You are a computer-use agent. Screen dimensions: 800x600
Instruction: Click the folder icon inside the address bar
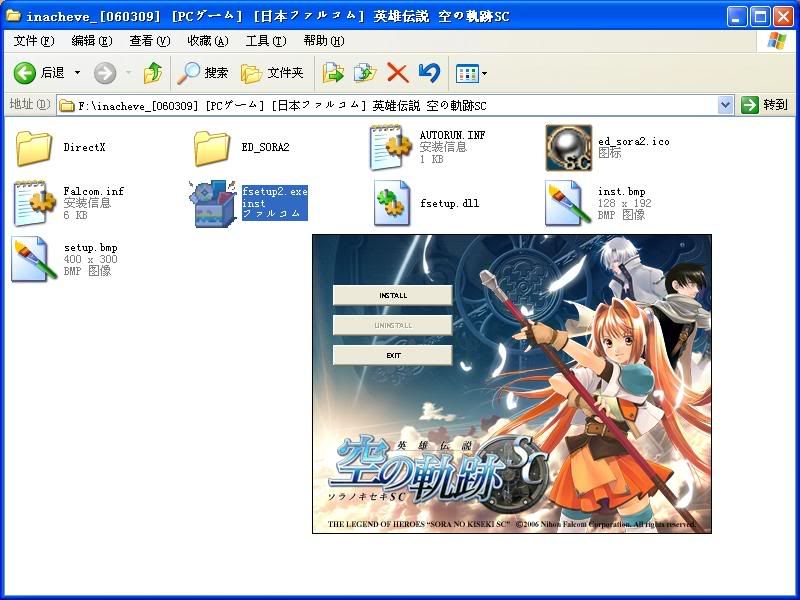67,106
